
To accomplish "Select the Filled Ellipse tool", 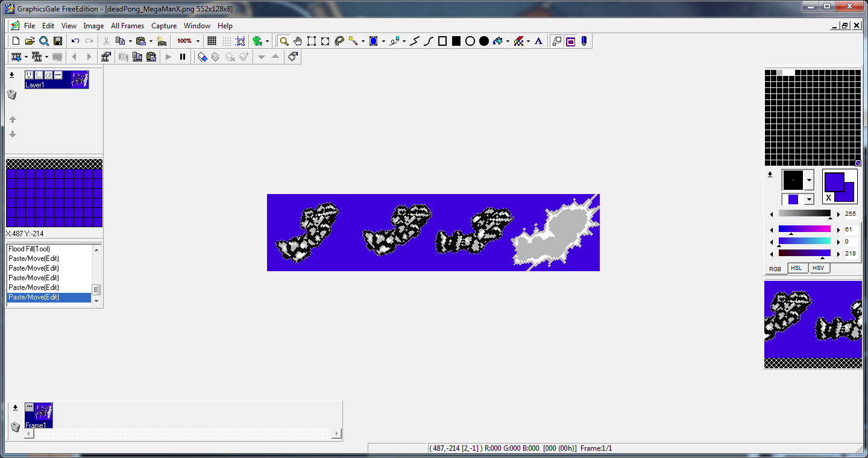I will (484, 41).
